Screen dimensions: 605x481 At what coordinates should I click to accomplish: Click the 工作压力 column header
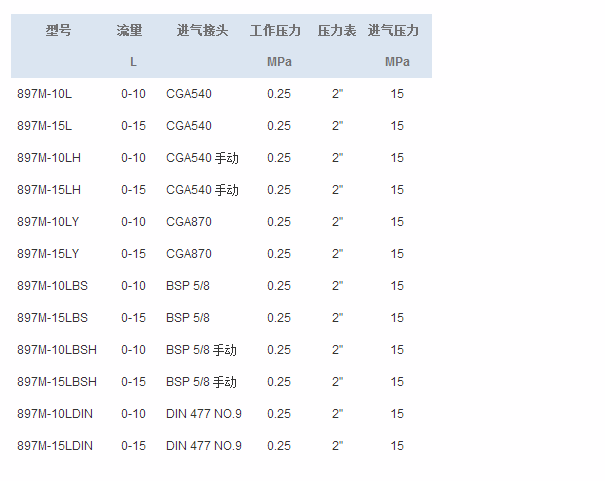pyautogui.click(x=275, y=31)
